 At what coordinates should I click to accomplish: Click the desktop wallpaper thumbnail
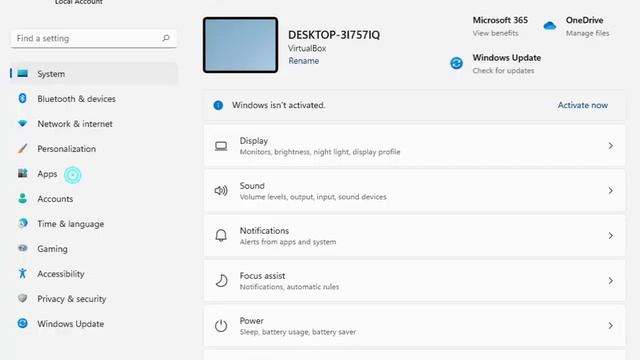pyautogui.click(x=240, y=45)
